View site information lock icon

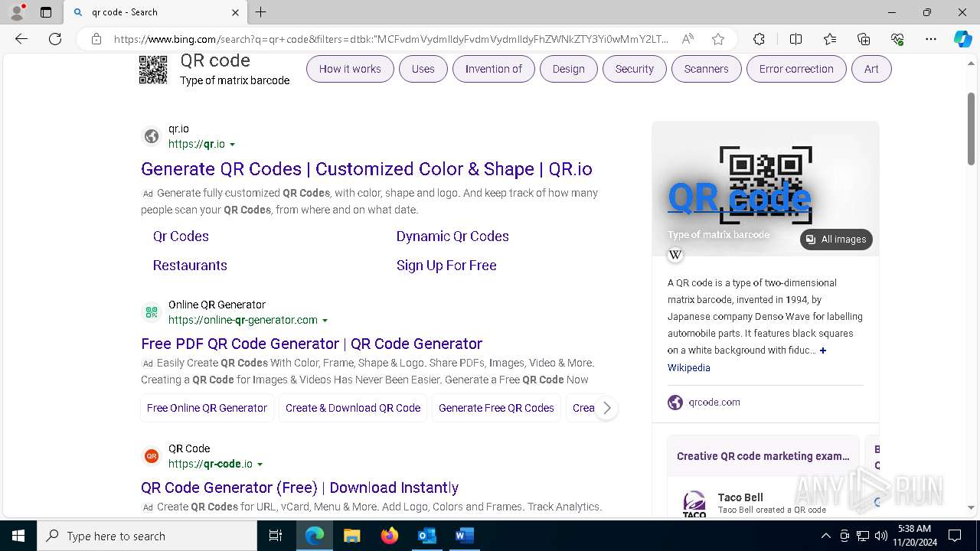96,39
